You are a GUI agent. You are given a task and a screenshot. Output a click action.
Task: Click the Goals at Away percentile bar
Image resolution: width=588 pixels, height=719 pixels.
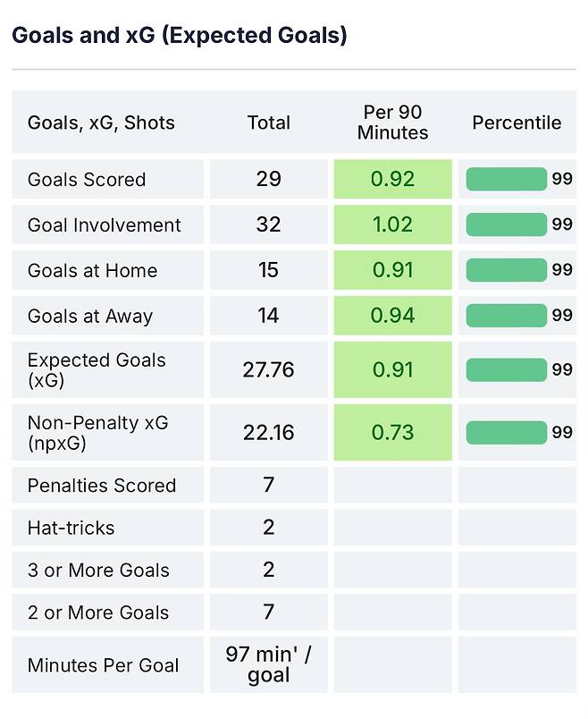(506, 315)
